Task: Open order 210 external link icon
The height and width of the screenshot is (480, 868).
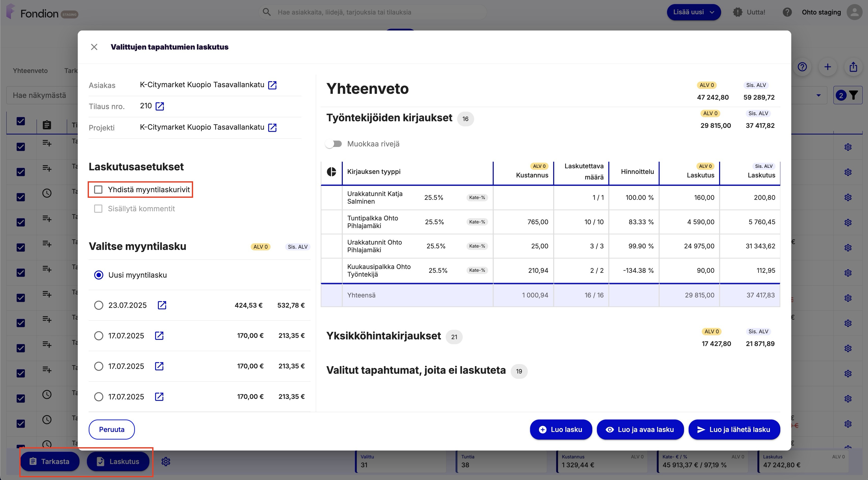Action: point(160,106)
